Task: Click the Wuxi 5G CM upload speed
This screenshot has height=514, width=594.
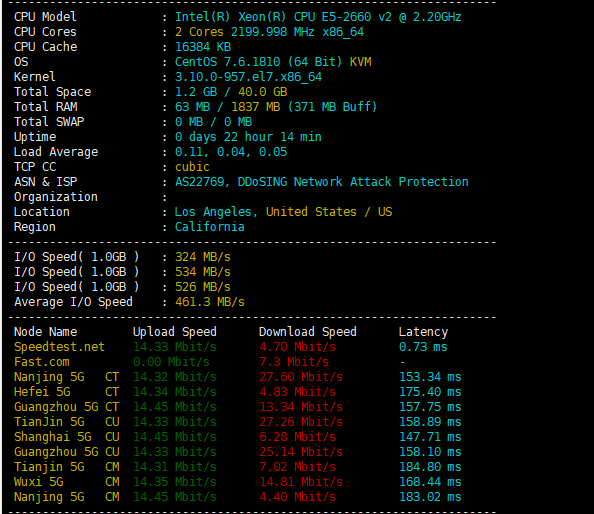Action: click(175, 482)
